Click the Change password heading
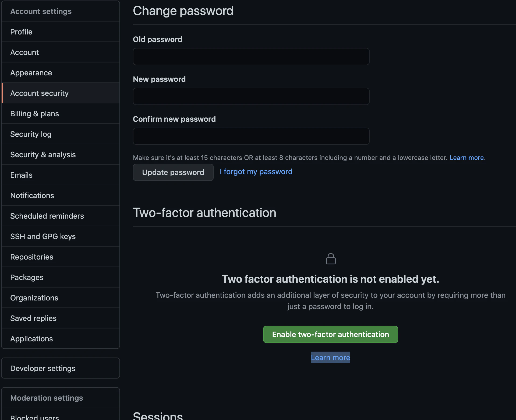Viewport: 516px width, 420px height. pyautogui.click(x=183, y=11)
